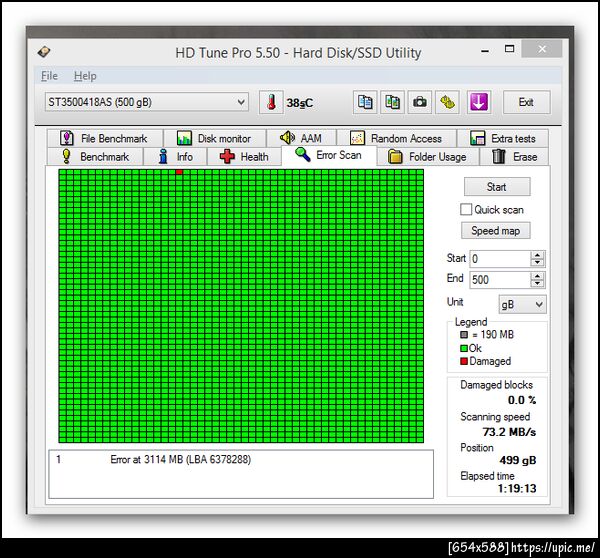Increase the Start value with up arrow

(537, 255)
